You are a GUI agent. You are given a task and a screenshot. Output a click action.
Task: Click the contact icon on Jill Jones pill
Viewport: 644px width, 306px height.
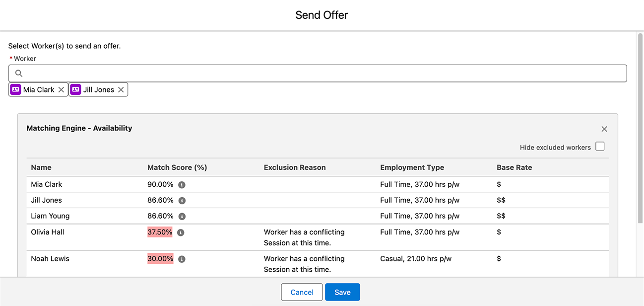[x=75, y=89]
